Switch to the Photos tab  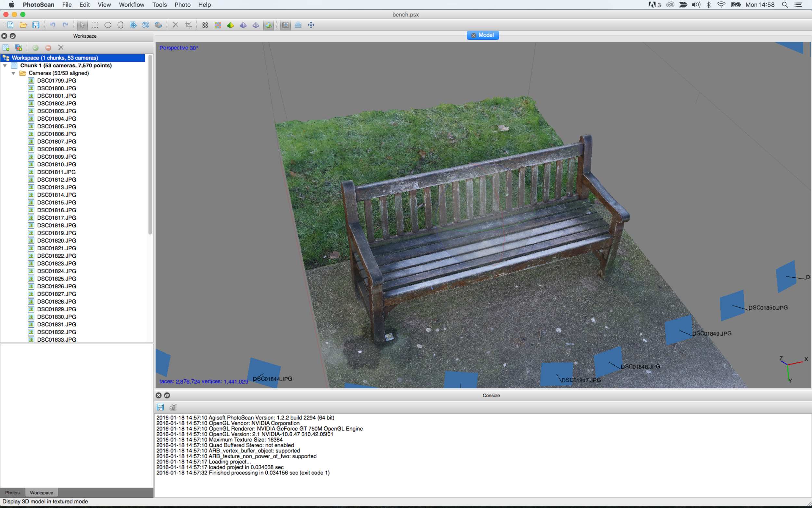[x=12, y=492]
